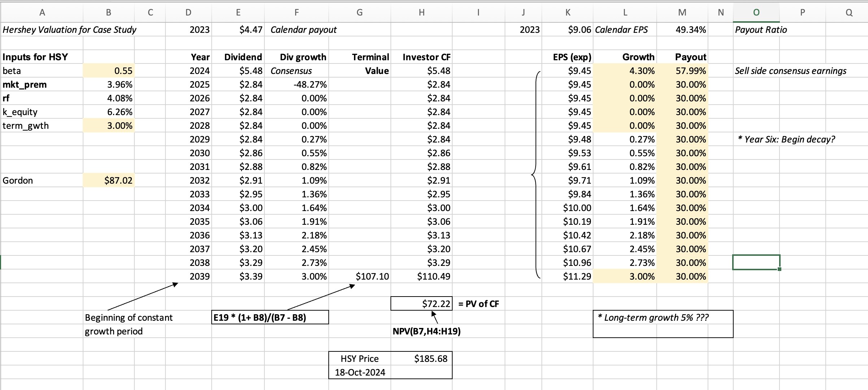Viewport: 868px width, 390px height.
Task: Select column header K
Action: (567, 12)
